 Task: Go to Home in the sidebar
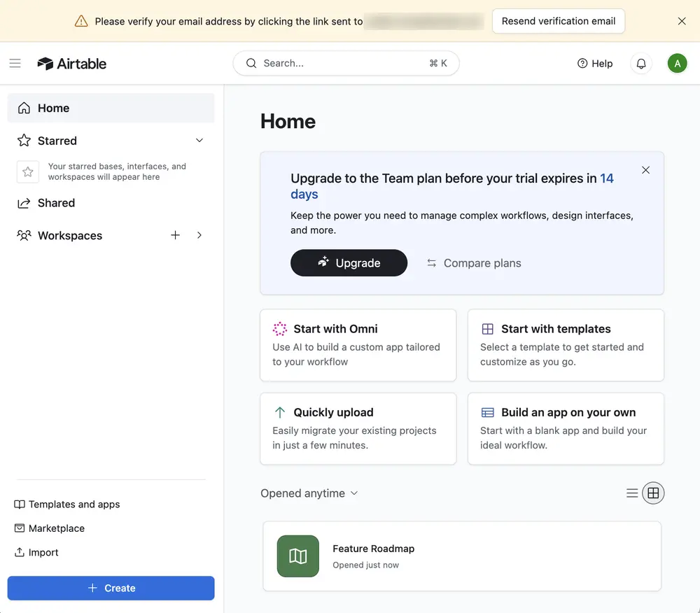click(111, 108)
